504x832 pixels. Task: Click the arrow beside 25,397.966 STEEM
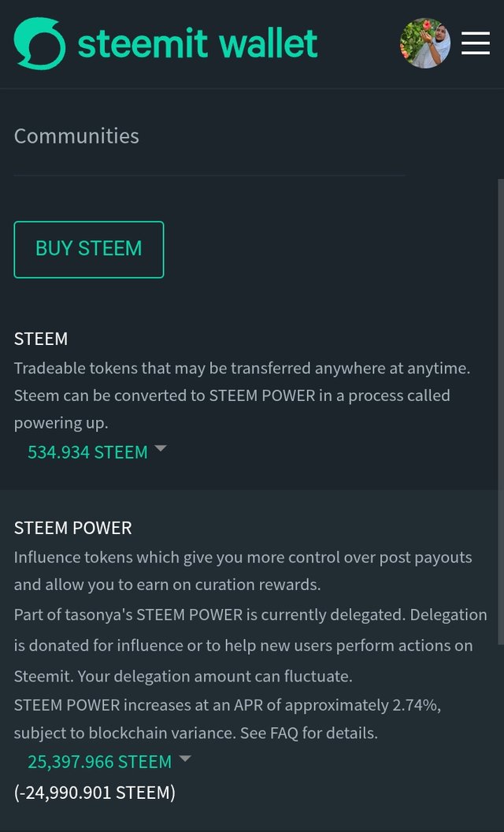[x=184, y=758]
